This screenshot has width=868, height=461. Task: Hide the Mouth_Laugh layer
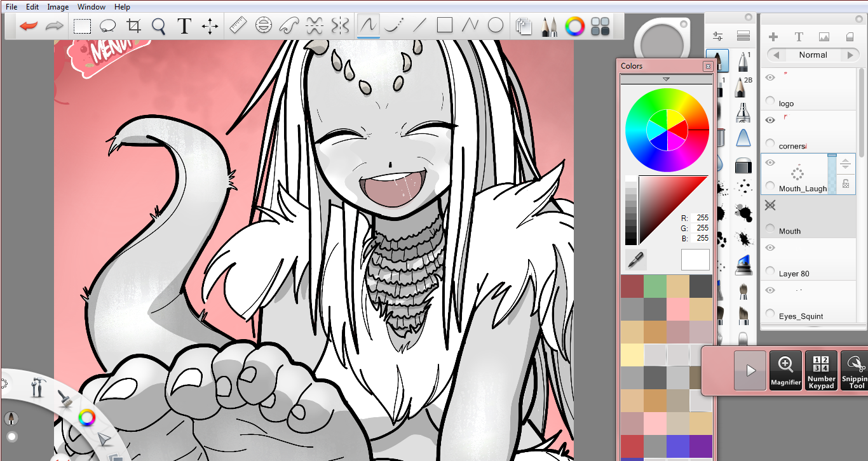770,163
